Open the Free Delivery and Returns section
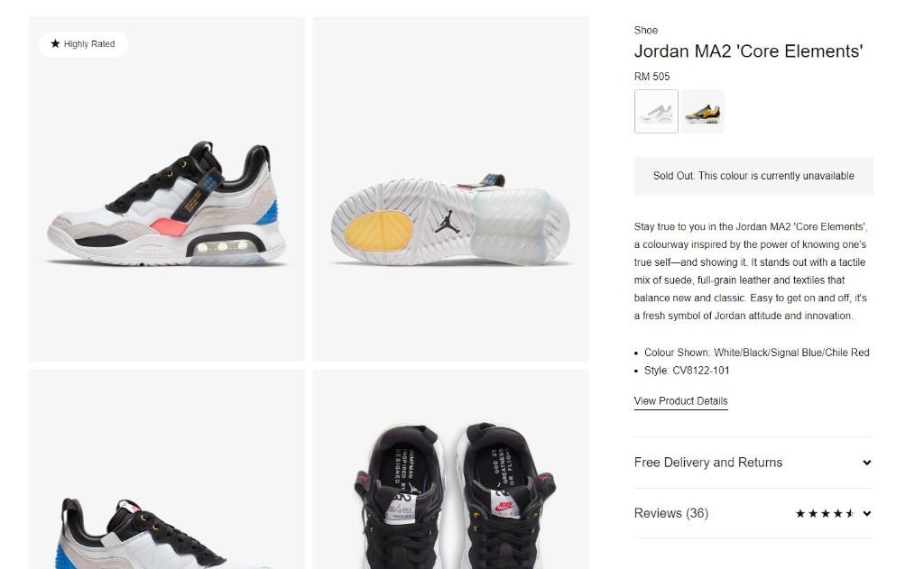Viewport: 924px width, 569px height. point(753,463)
